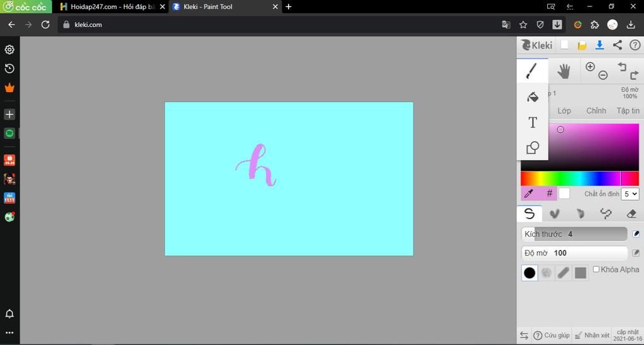Close the Kleki - Paint Tool tab
Viewport: 644px width, 345px height.
tap(275, 6)
